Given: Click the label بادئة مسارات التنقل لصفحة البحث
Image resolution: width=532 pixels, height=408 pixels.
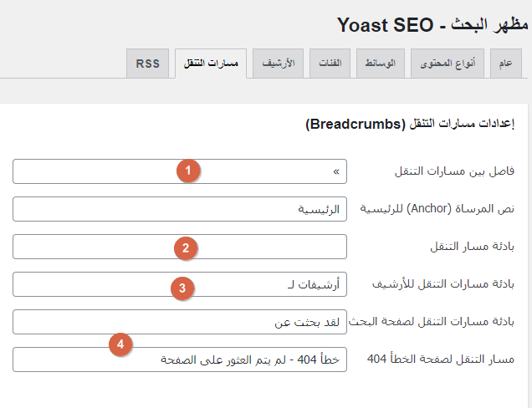Looking at the screenshot, I should (x=432, y=322).
